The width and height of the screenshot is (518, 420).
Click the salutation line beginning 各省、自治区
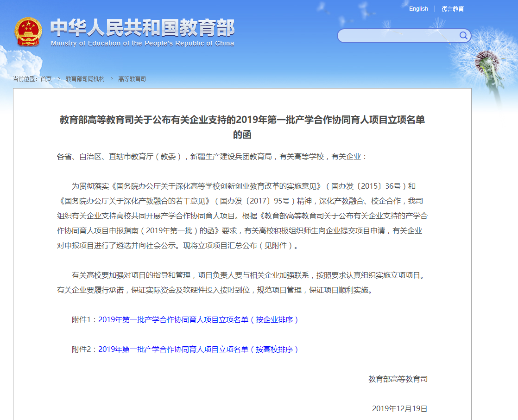(211, 157)
